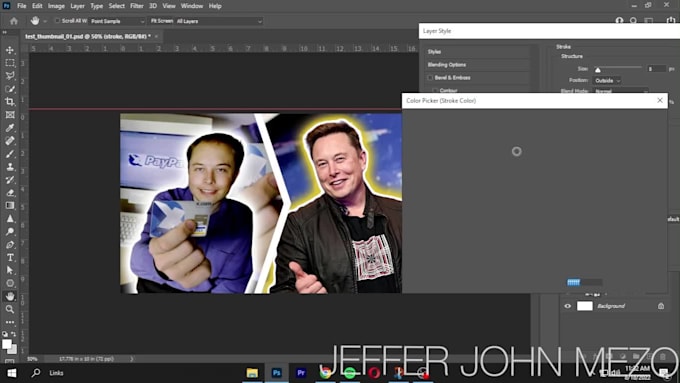Image resolution: width=680 pixels, height=383 pixels.
Task: Select the Move tool
Action: point(10,50)
